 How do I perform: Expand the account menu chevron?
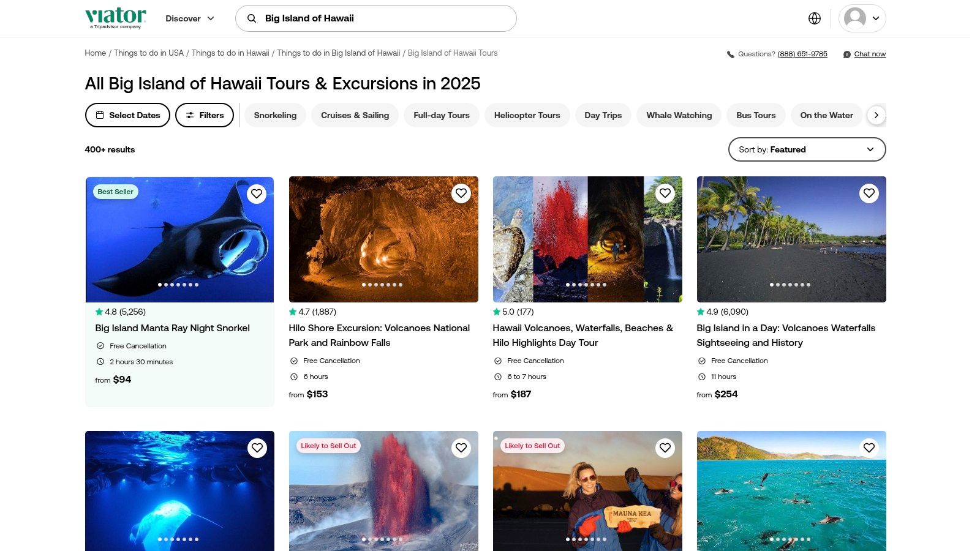[x=876, y=18]
